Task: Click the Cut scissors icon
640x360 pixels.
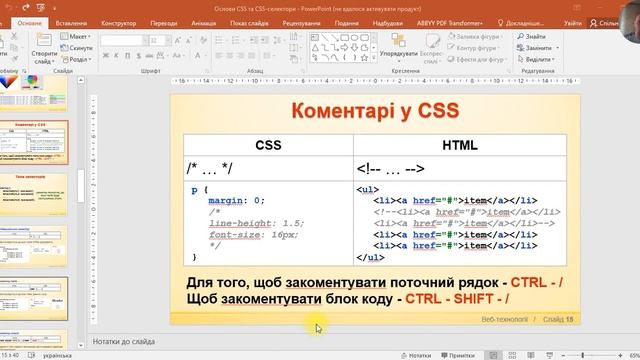Action: tap(14, 36)
